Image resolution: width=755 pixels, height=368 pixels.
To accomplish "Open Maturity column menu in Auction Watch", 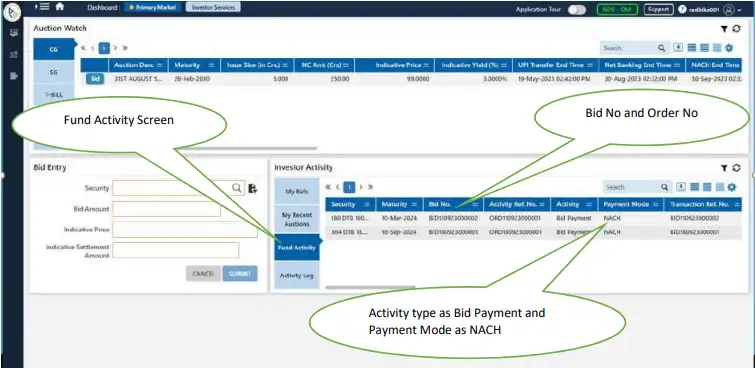I will (x=211, y=65).
